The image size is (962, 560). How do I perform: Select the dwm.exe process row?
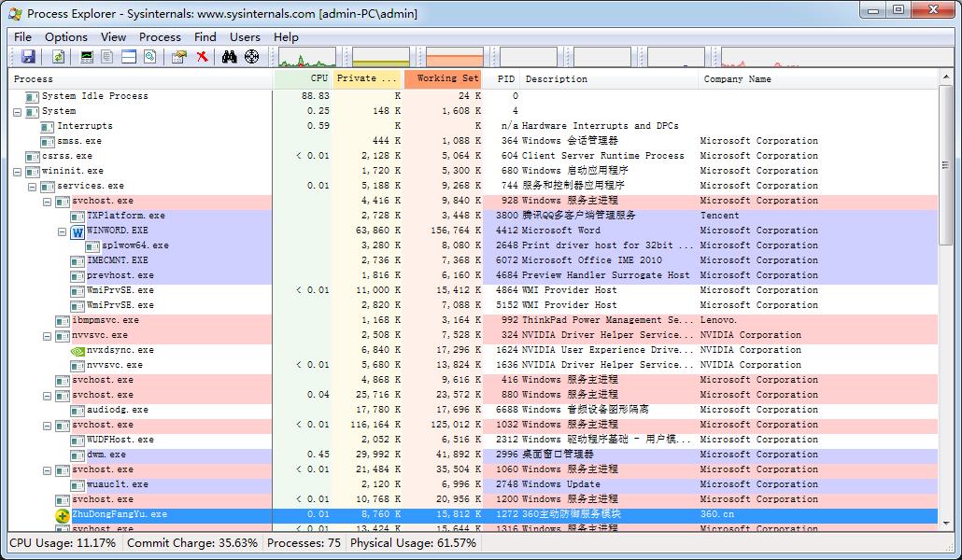pos(106,455)
